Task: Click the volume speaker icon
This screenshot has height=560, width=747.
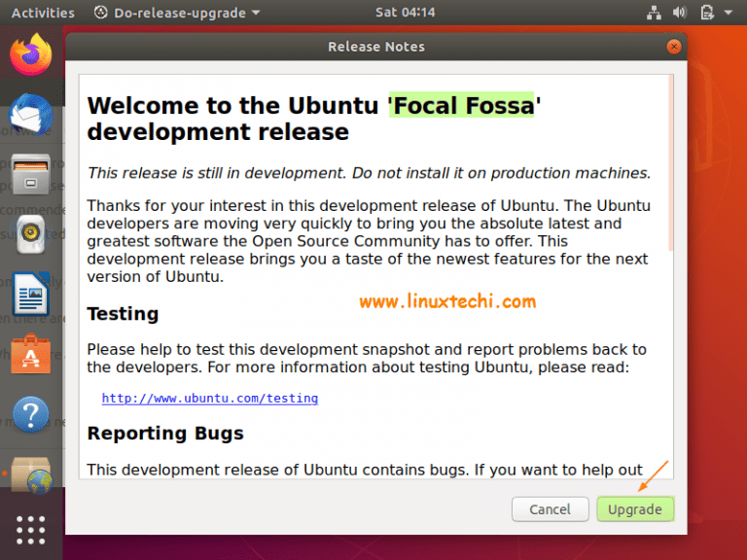Action: (679, 13)
